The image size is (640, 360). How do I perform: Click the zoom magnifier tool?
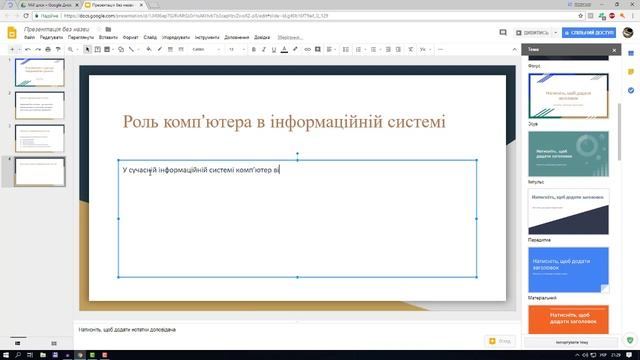[x=71, y=49]
